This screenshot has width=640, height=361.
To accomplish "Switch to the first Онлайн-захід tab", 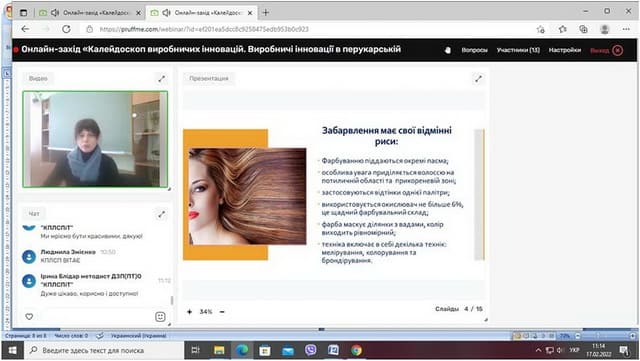I will point(91,13).
